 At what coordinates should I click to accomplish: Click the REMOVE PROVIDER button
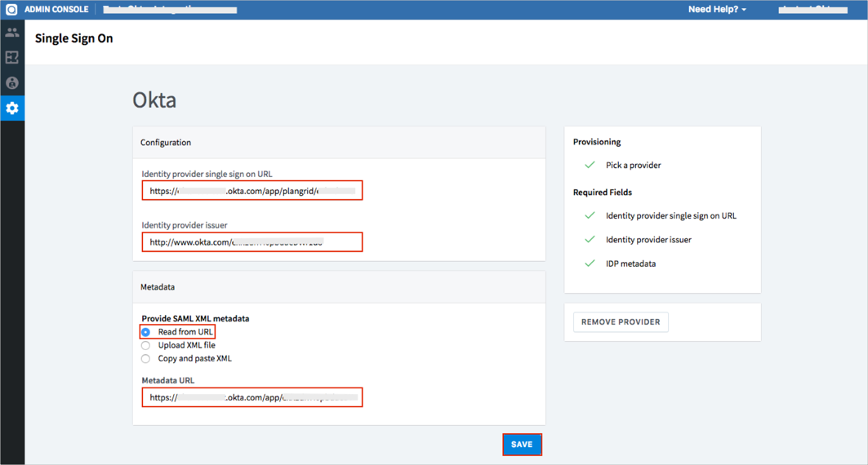[x=621, y=322]
